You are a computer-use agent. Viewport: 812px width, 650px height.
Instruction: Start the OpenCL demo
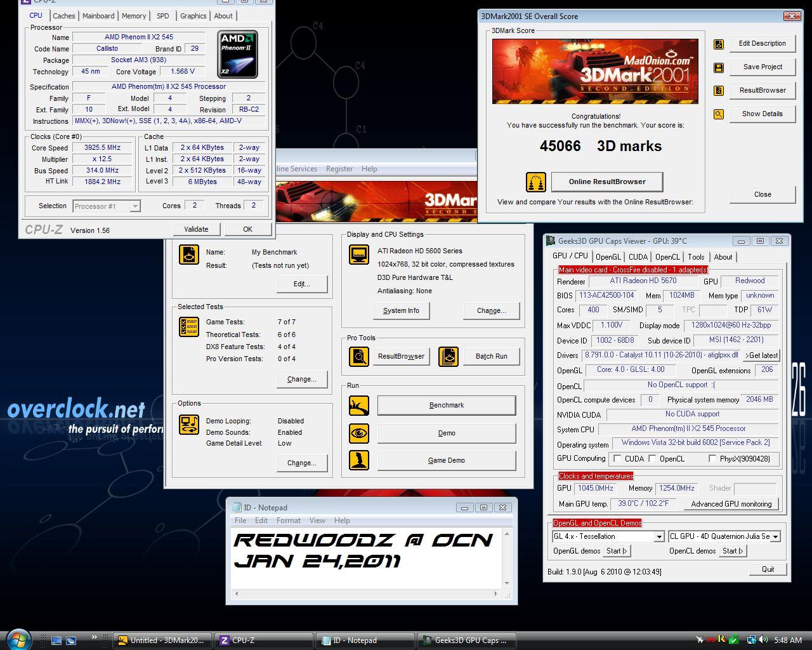click(732, 551)
